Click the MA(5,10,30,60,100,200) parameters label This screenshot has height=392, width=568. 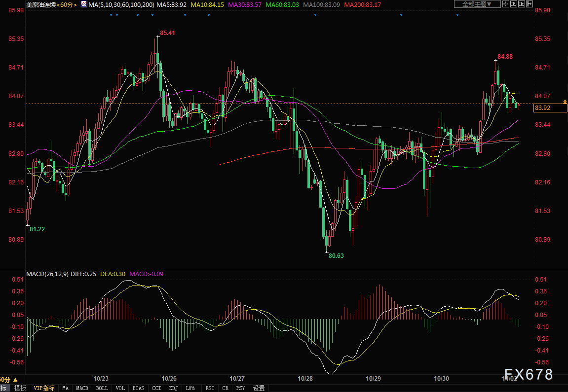pyautogui.click(x=121, y=5)
